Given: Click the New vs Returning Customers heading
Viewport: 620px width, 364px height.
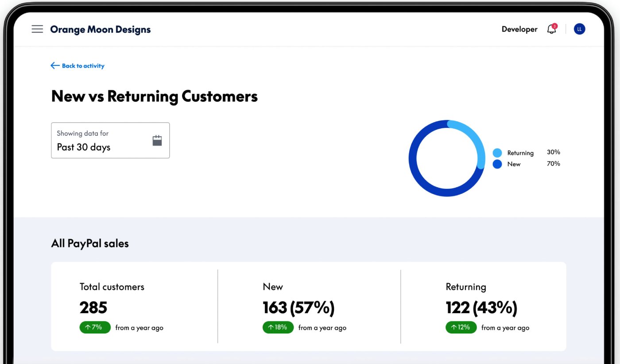Looking at the screenshot, I should coord(155,96).
